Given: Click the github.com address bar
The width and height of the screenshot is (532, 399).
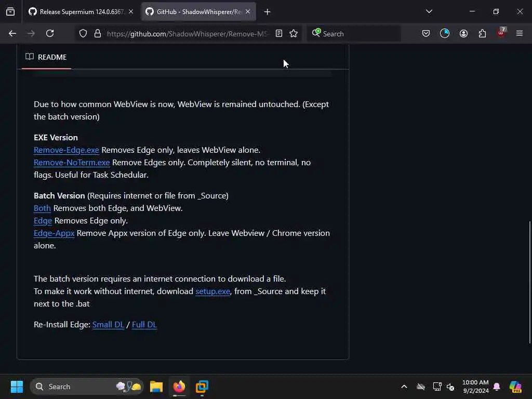Looking at the screenshot, I should coord(187,34).
